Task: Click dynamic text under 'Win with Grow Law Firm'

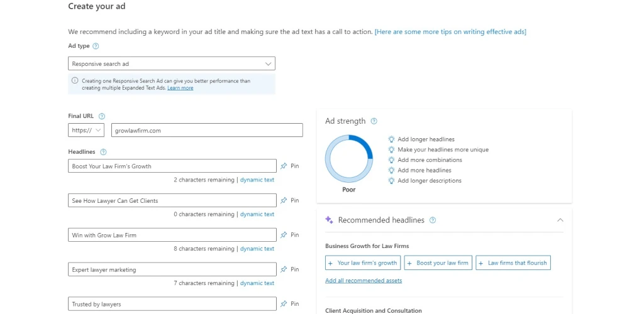Action: pos(257,249)
